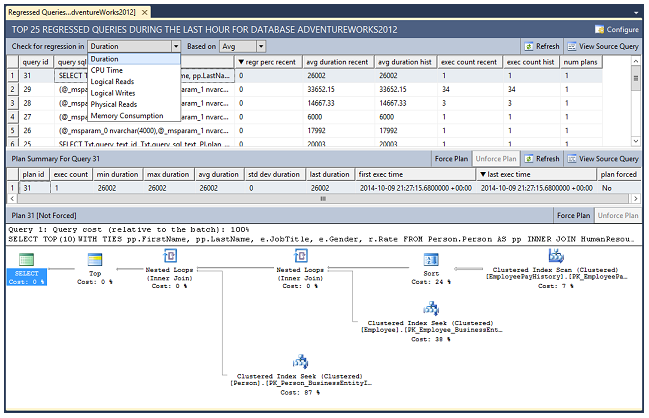
Task: Sort by max duration column header
Action: (x=168, y=174)
